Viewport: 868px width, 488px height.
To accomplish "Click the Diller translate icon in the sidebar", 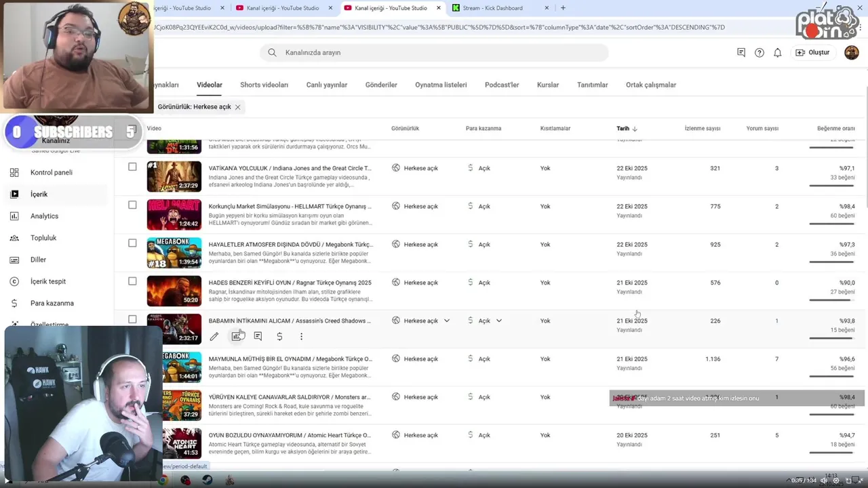I will point(14,260).
